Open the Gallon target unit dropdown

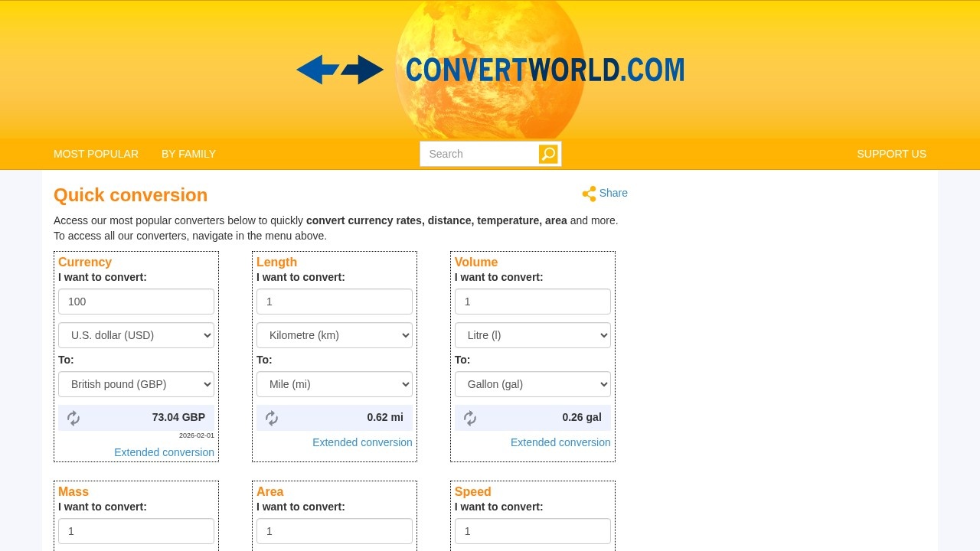tap(533, 384)
